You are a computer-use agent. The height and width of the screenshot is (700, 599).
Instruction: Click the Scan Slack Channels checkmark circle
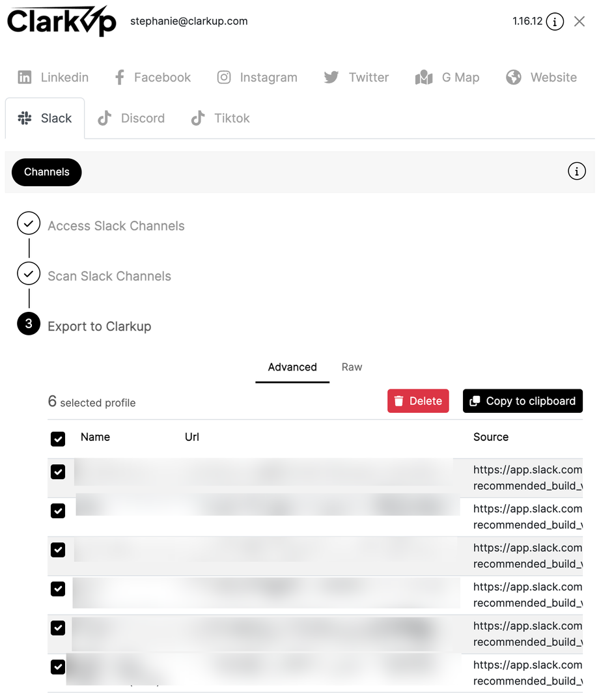29,273
